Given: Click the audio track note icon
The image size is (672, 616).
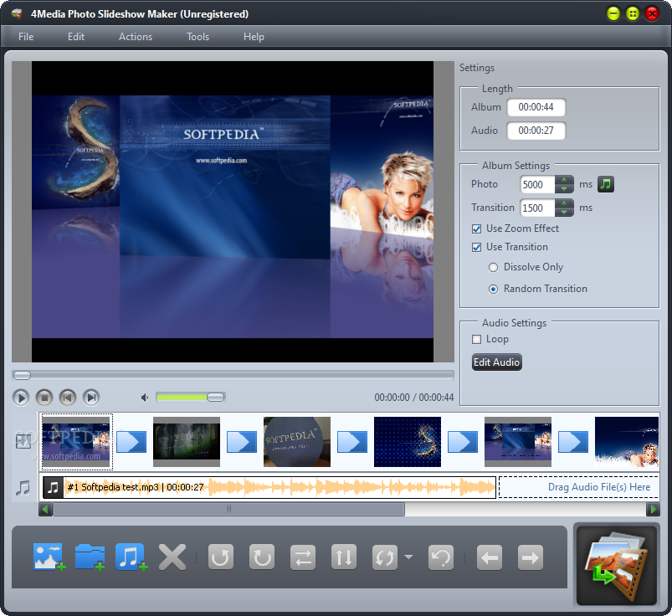Looking at the screenshot, I should pos(23,488).
